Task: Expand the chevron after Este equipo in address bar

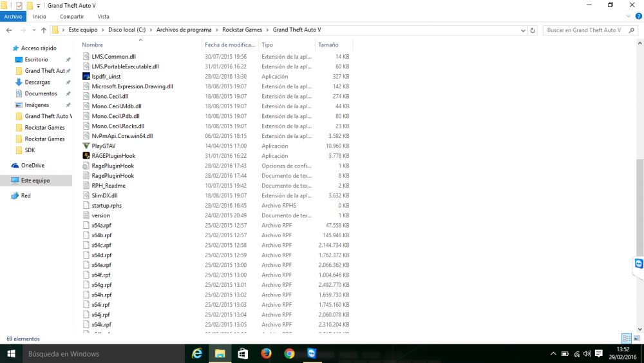Action: (x=103, y=30)
